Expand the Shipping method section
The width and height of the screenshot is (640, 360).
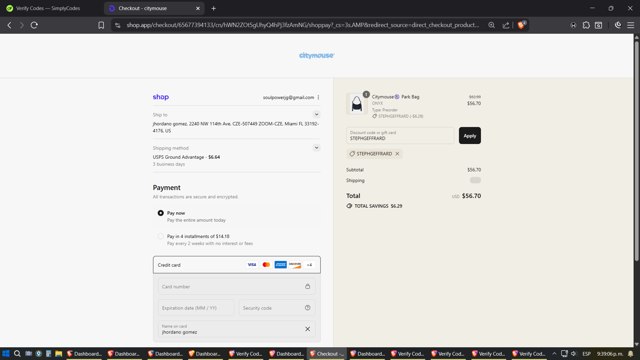316,148
